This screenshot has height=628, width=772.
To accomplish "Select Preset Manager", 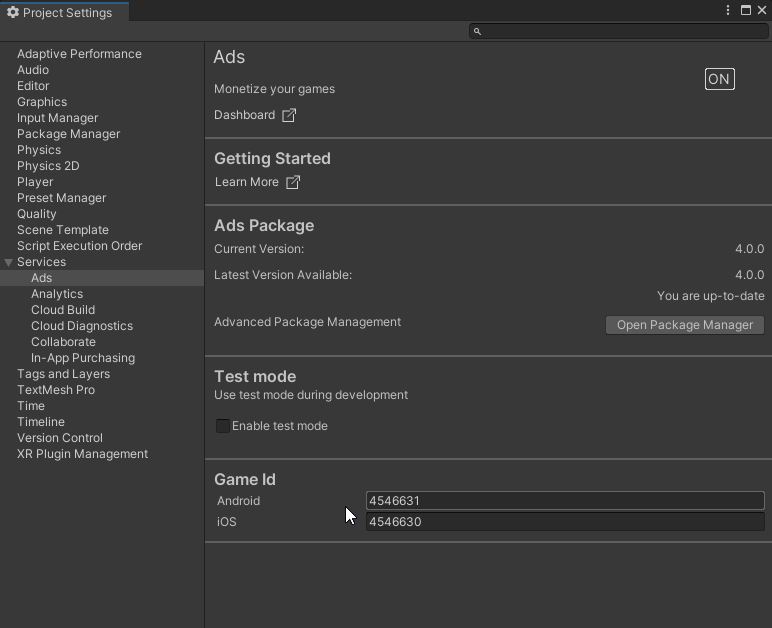I will (62, 198).
